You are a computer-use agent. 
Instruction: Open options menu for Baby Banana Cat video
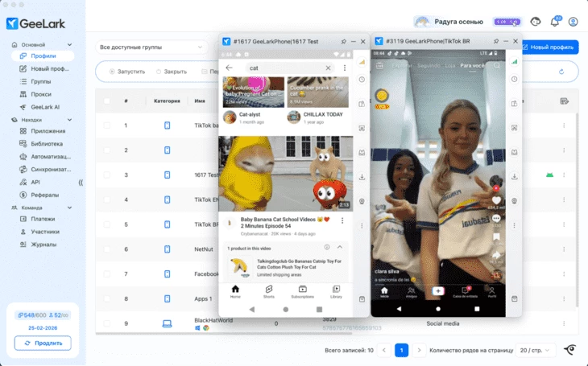(x=342, y=220)
